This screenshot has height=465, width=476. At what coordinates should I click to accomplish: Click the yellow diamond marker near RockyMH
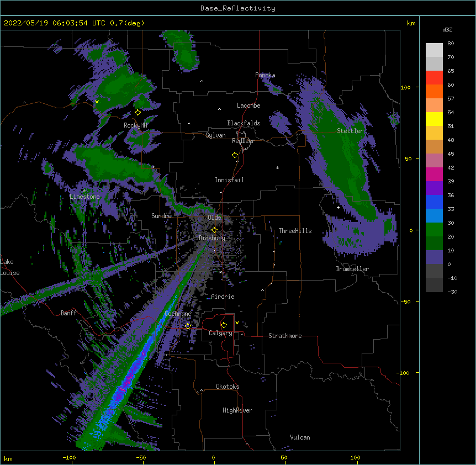pos(138,113)
